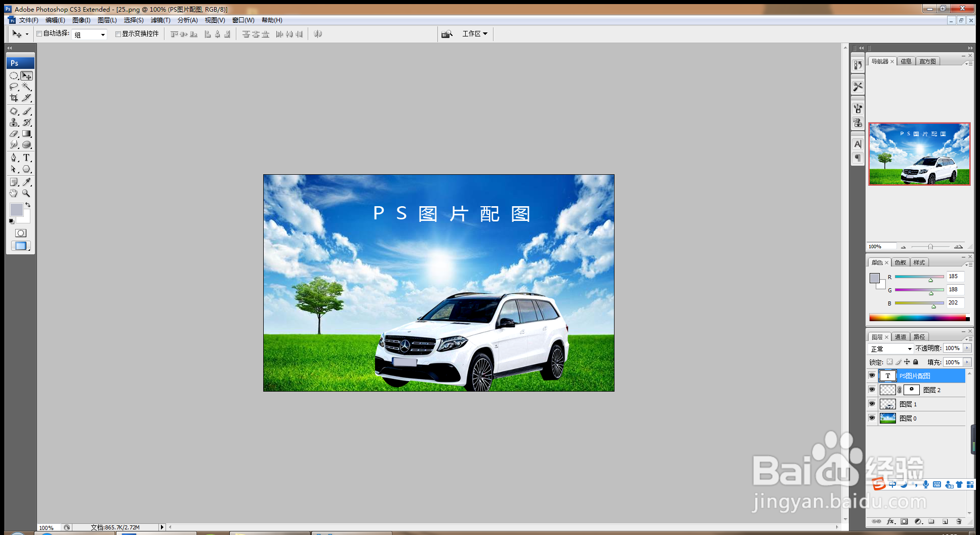
Task: Open the status bar info arrow
Action: (162, 527)
